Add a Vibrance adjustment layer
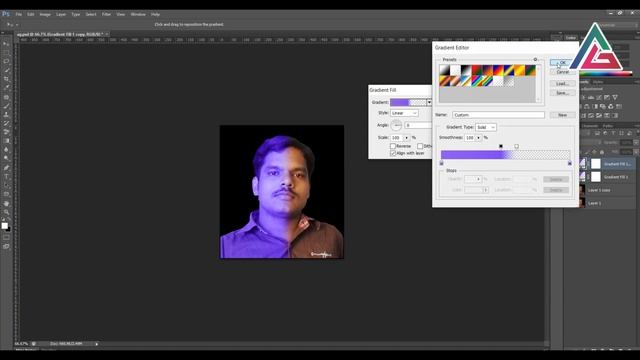This screenshot has width=640, height=360. 615,97
